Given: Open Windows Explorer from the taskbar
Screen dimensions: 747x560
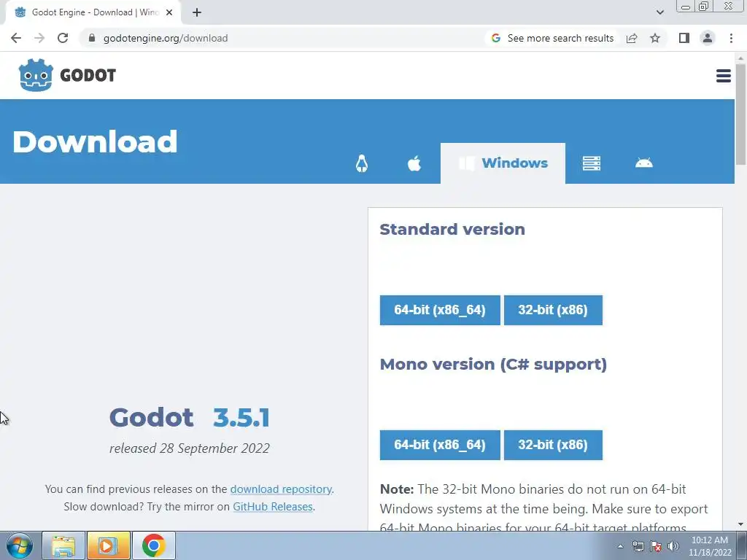Looking at the screenshot, I should point(63,545).
